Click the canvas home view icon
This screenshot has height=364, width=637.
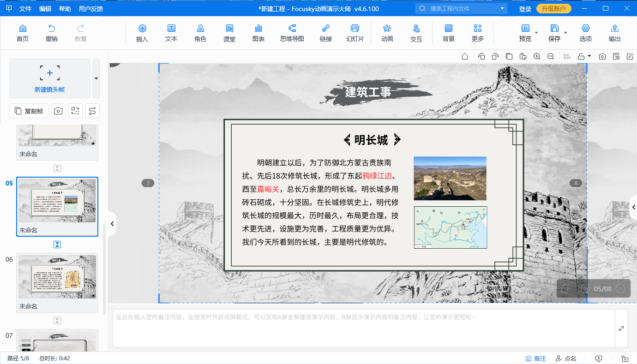coord(465,56)
